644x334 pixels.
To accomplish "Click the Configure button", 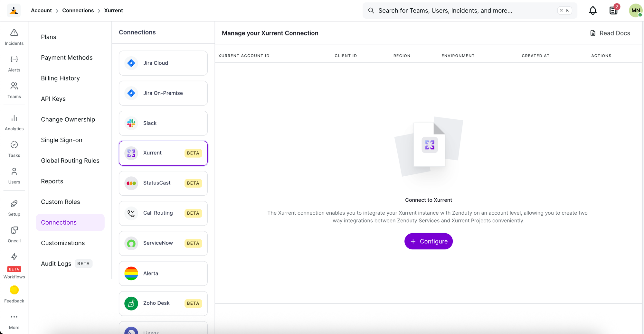I will point(429,241).
